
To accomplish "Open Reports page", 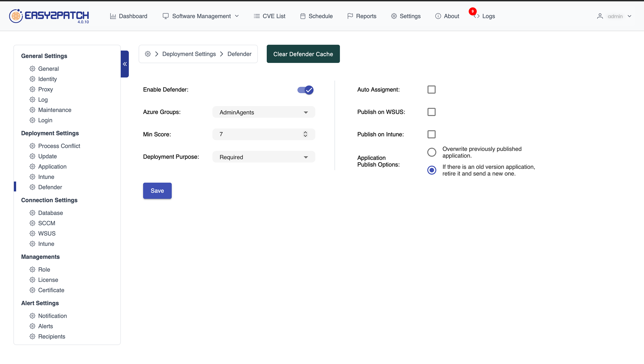I will [x=362, y=16].
